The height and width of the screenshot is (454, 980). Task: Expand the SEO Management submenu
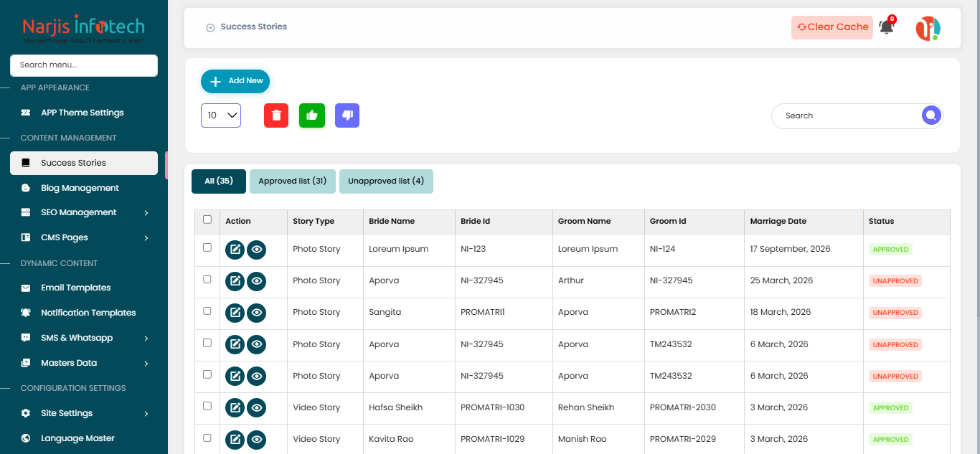[84, 212]
